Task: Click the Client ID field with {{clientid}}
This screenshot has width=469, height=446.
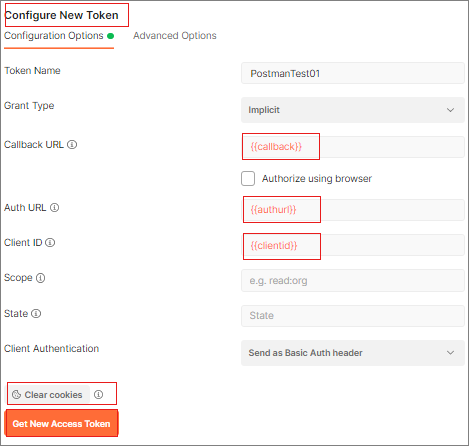Action: 353,245
